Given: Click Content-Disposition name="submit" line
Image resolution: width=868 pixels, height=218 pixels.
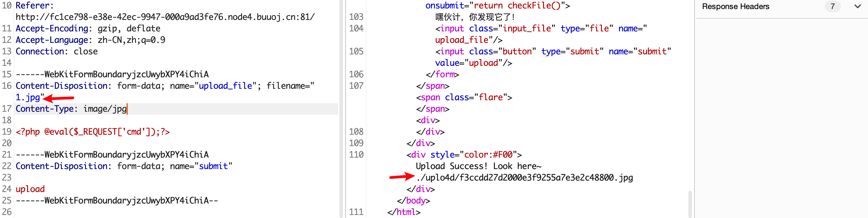Looking at the screenshot, I should point(124,166).
